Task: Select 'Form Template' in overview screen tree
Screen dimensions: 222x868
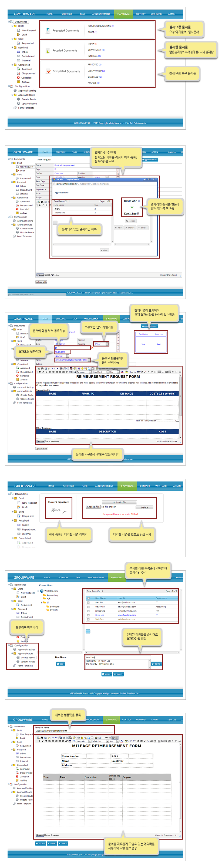Action: pos(26,108)
